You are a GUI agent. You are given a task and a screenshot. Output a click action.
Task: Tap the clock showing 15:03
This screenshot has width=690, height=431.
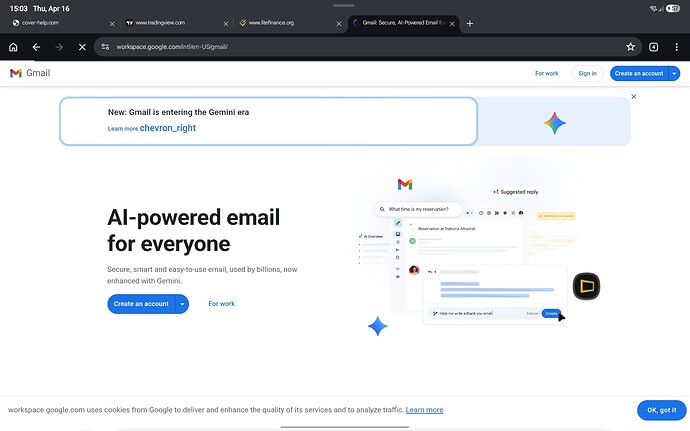point(18,8)
